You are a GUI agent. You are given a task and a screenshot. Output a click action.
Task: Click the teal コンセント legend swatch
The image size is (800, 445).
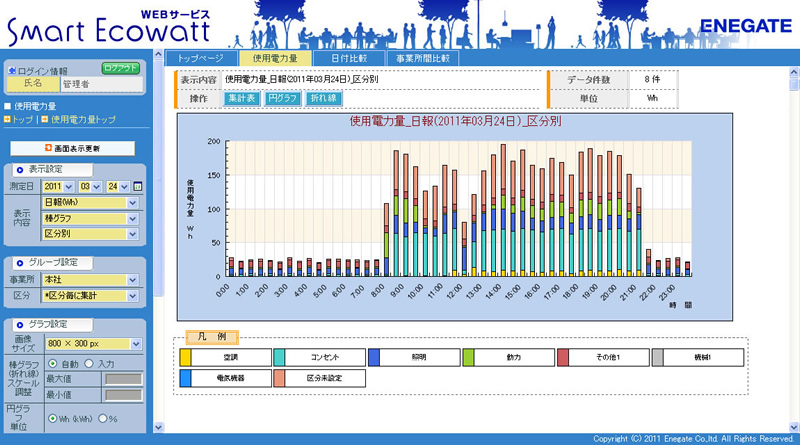click(x=279, y=357)
